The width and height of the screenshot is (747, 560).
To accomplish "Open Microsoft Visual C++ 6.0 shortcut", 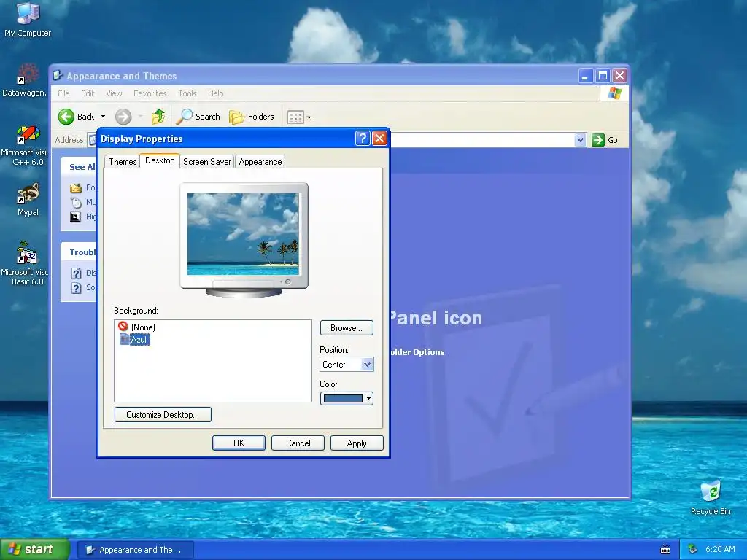I will click(25, 146).
